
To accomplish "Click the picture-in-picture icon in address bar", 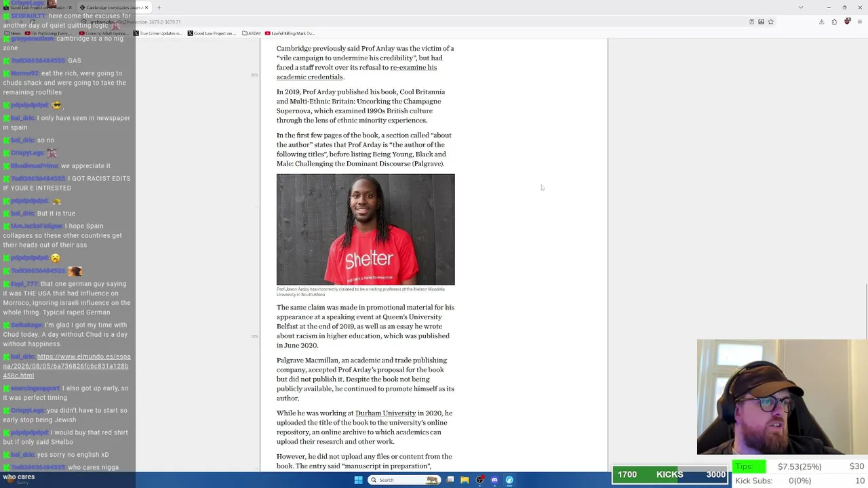I will coord(761,22).
